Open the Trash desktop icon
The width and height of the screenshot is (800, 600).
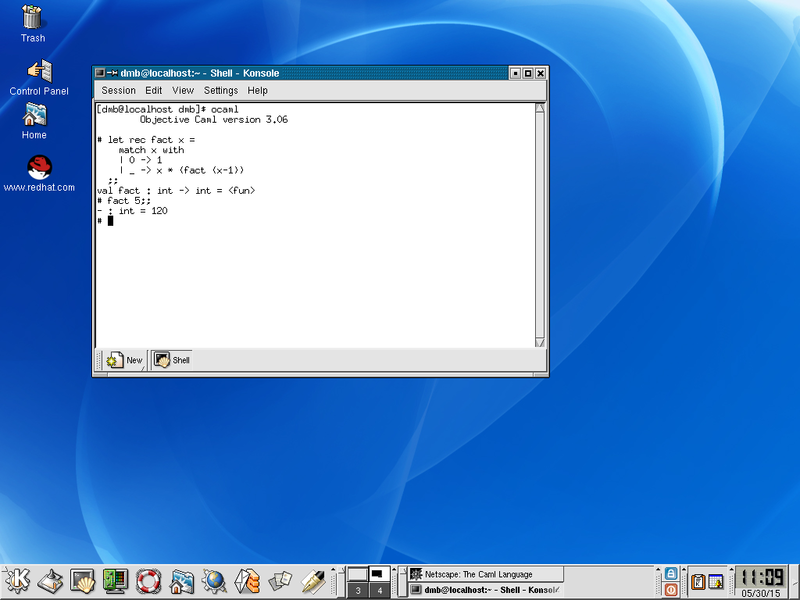33,23
